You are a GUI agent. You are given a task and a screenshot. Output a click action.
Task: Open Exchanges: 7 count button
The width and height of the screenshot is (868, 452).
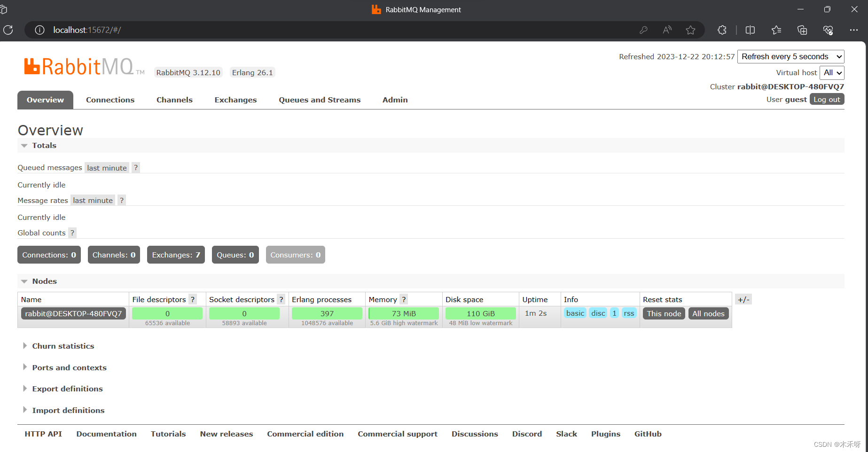(x=176, y=255)
